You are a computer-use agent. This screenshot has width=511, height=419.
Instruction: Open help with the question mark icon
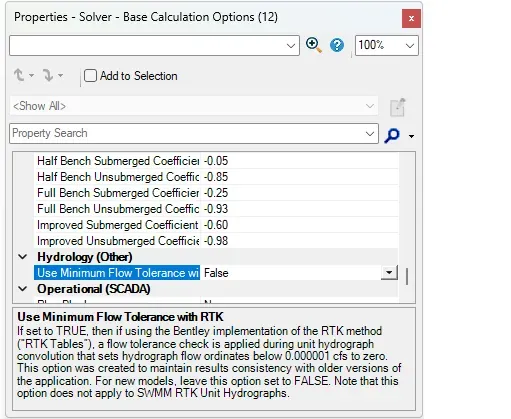[337, 45]
